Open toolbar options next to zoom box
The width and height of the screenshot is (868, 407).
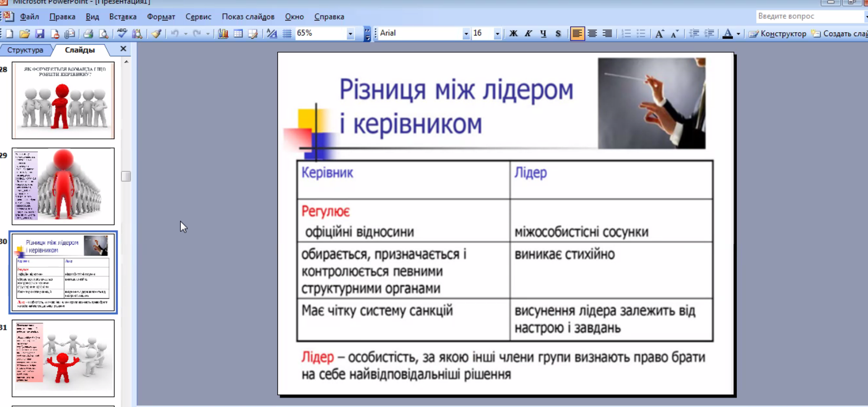point(367,34)
